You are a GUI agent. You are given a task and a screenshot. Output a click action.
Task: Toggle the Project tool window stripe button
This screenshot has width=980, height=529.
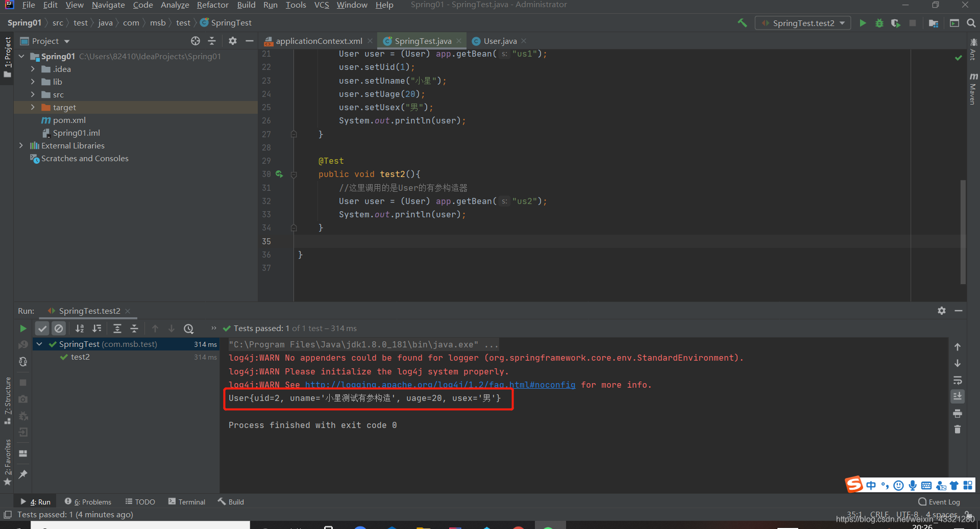tap(7, 57)
